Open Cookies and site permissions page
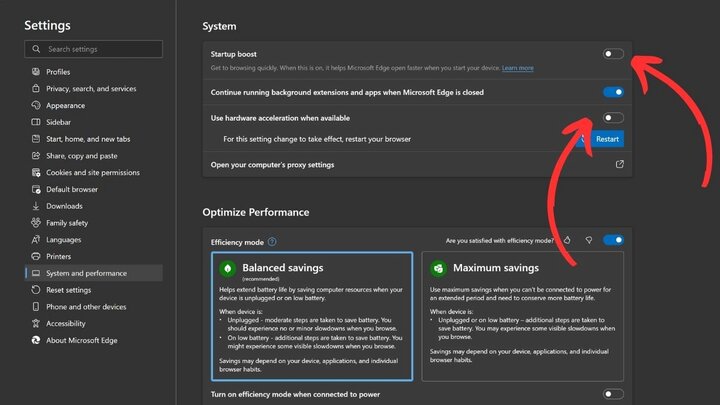Viewport: 720px width, 405px height. point(94,172)
